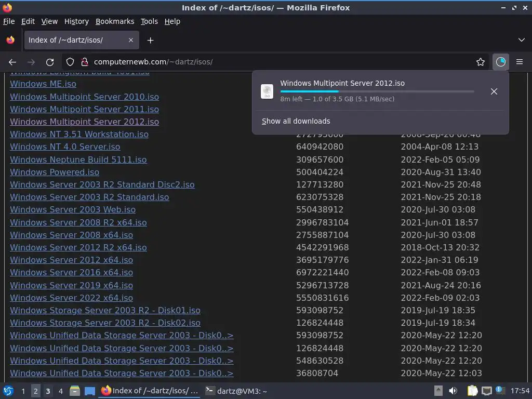
Task: Download Windows Powered.iso
Action: (x=55, y=172)
